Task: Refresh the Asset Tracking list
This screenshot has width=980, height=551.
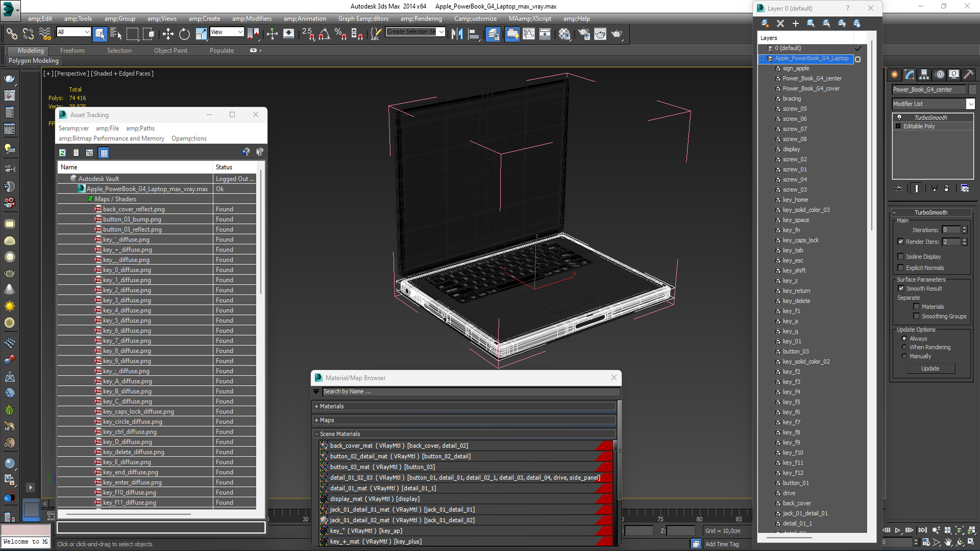Action: [62, 153]
